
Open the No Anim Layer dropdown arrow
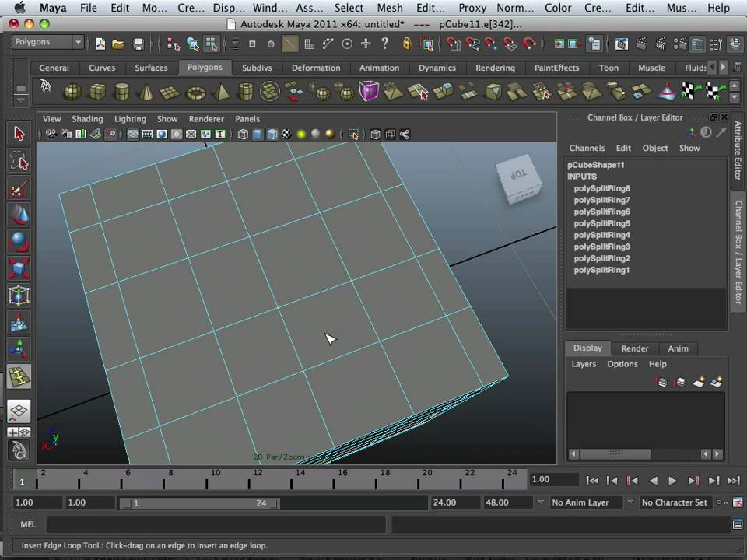541,502
